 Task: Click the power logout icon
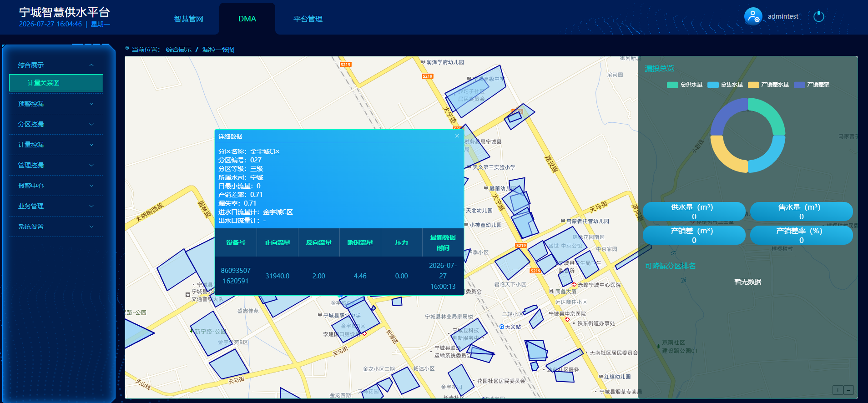pyautogui.click(x=819, y=16)
